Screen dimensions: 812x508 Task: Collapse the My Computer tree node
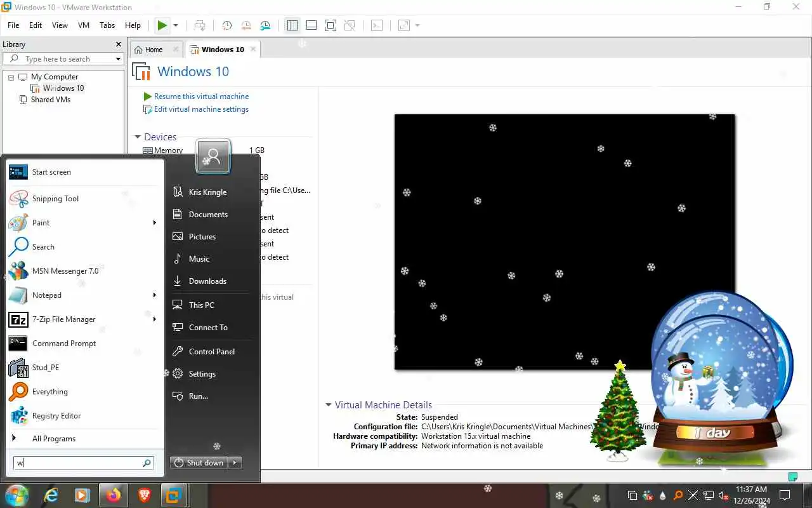11,77
